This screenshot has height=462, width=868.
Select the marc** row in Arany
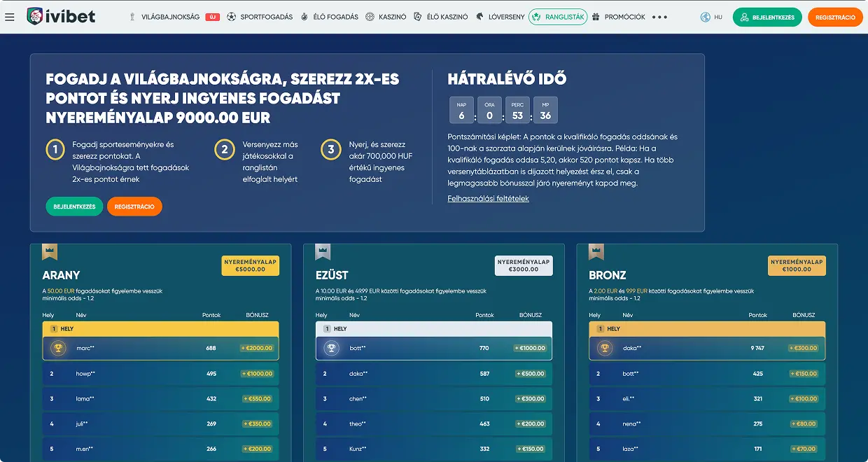click(161, 348)
